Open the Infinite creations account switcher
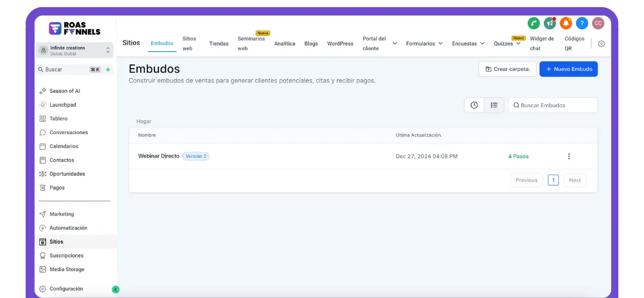The height and width of the screenshot is (298, 644). click(x=75, y=50)
